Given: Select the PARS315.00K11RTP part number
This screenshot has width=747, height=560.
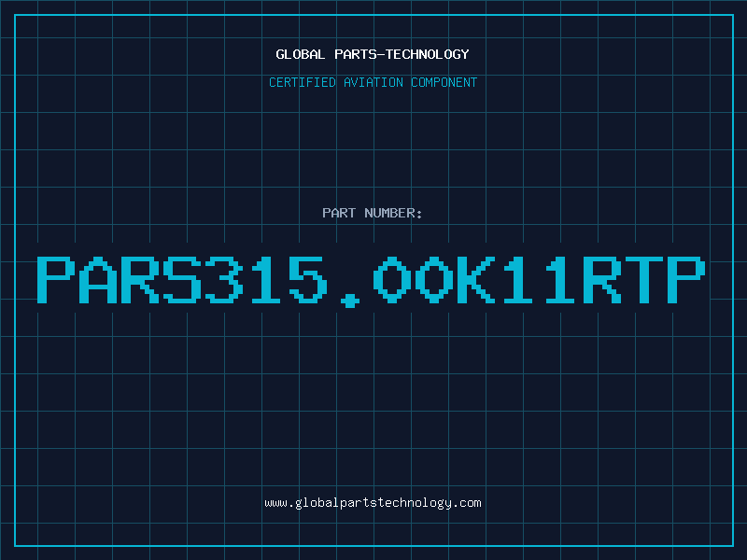Looking at the screenshot, I should (371, 281).
